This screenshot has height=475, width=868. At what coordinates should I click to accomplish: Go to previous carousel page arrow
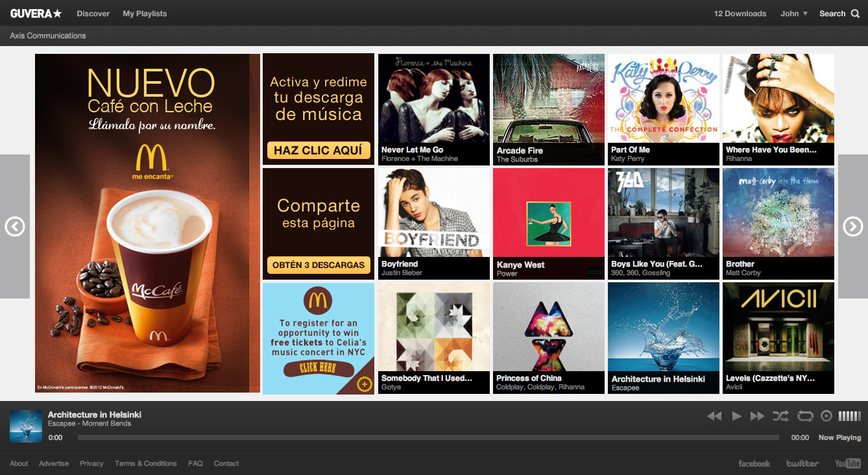tap(15, 226)
